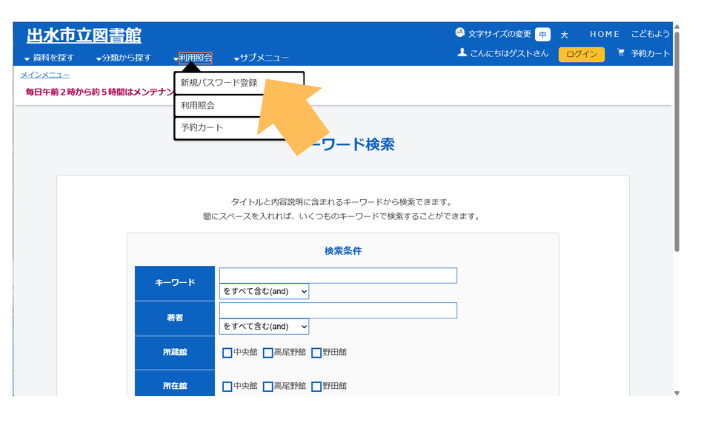Screen dimensions: 702x428
Task: Click the yellow ログイン button
Action: coord(581,54)
